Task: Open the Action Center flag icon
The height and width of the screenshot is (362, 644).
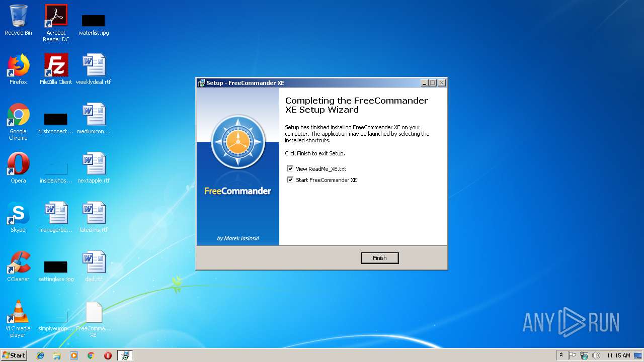Action: tap(572, 355)
